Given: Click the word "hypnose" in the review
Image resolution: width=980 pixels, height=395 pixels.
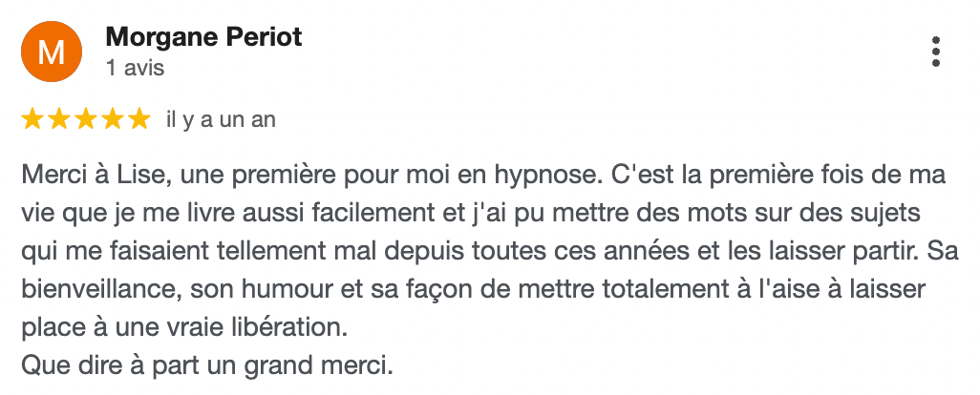Looking at the screenshot, I should [524, 177].
